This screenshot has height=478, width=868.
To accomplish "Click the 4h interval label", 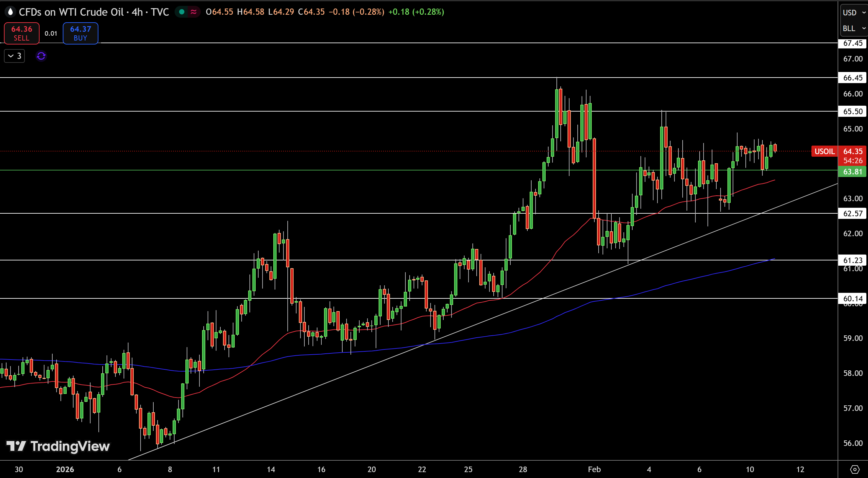I will pyautogui.click(x=137, y=12).
